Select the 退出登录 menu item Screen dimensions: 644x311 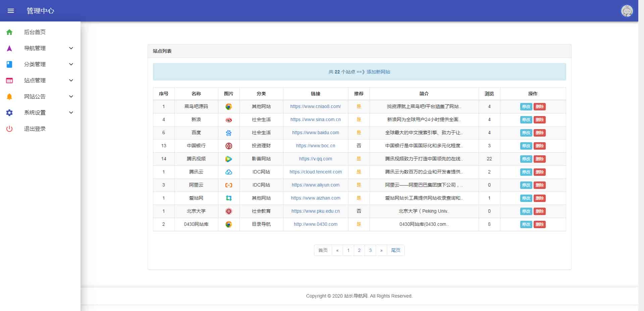[x=35, y=129]
